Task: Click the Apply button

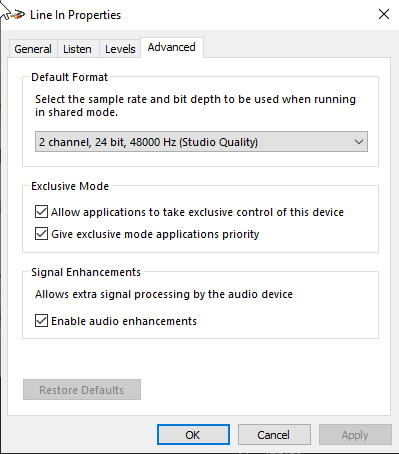Action: pyautogui.click(x=355, y=435)
